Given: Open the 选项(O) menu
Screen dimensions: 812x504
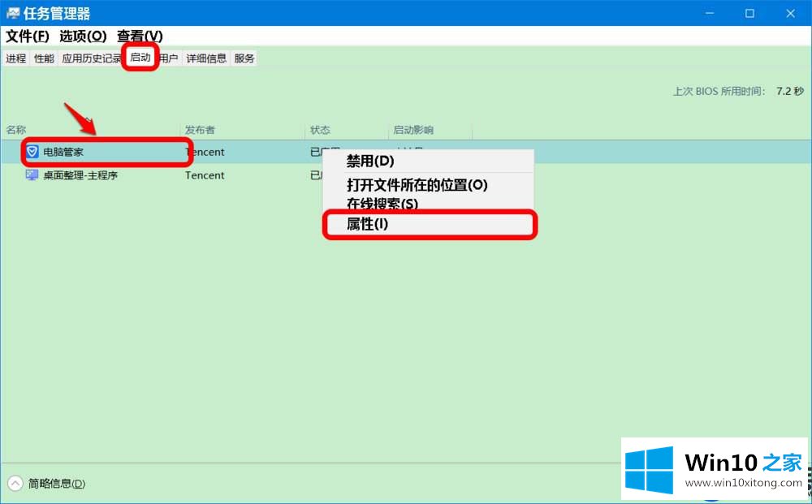Looking at the screenshot, I should click(x=83, y=37).
